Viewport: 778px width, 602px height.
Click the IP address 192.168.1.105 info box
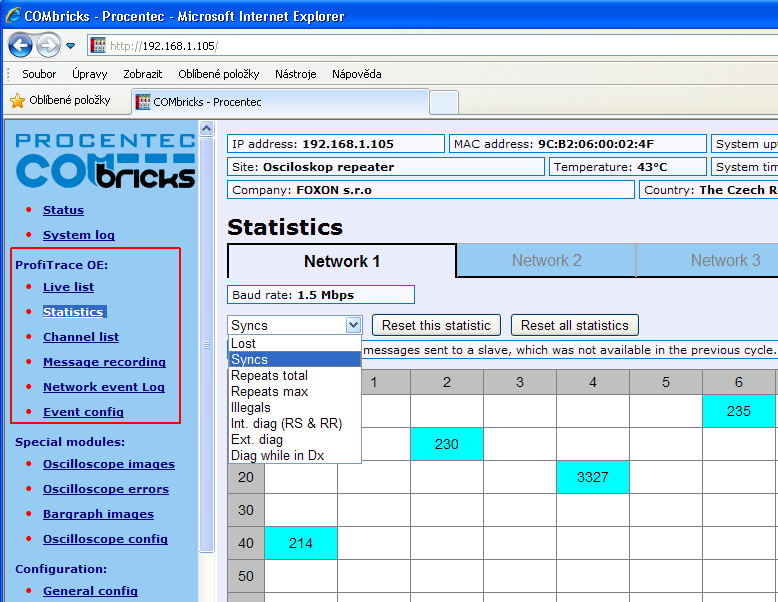pos(336,144)
